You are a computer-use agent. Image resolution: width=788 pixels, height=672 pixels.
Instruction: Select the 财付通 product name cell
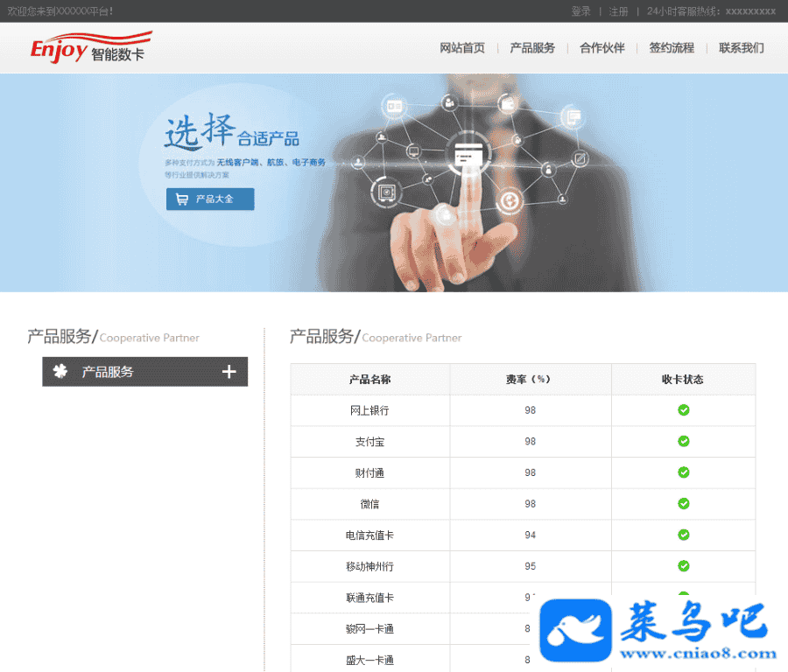[x=369, y=472]
